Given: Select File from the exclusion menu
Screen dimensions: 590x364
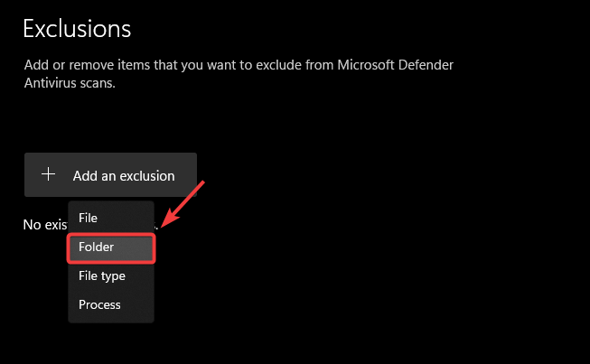Looking at the screenshot, I should (x=88, y=218).
